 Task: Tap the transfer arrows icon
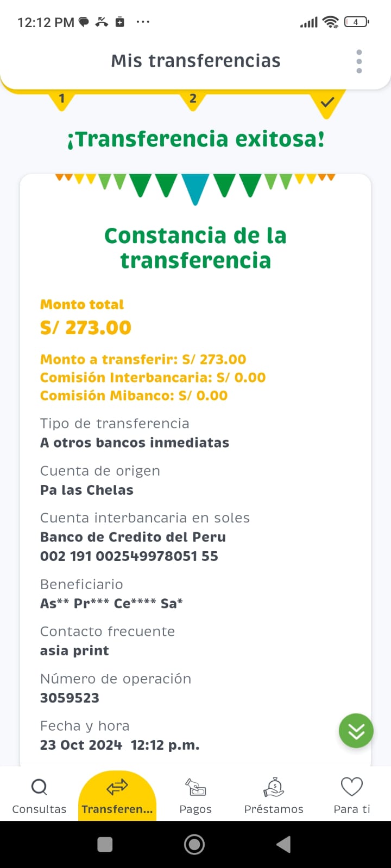(x=117, y=787)
